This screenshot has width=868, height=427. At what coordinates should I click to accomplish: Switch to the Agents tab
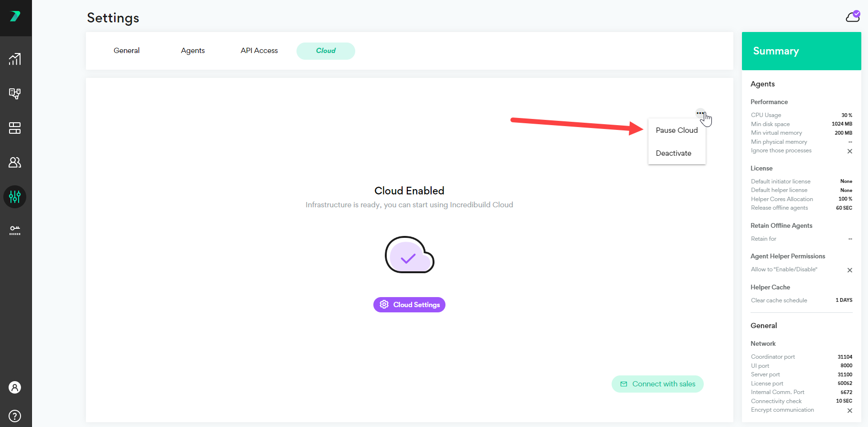click(x=193, y=51)
